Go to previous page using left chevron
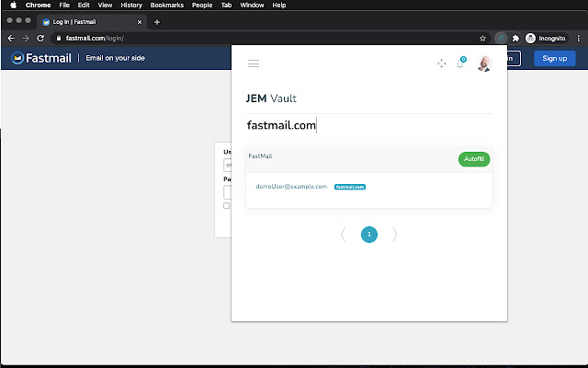The width and height of the screenshot is (588, 368). [x=344, y=235]
